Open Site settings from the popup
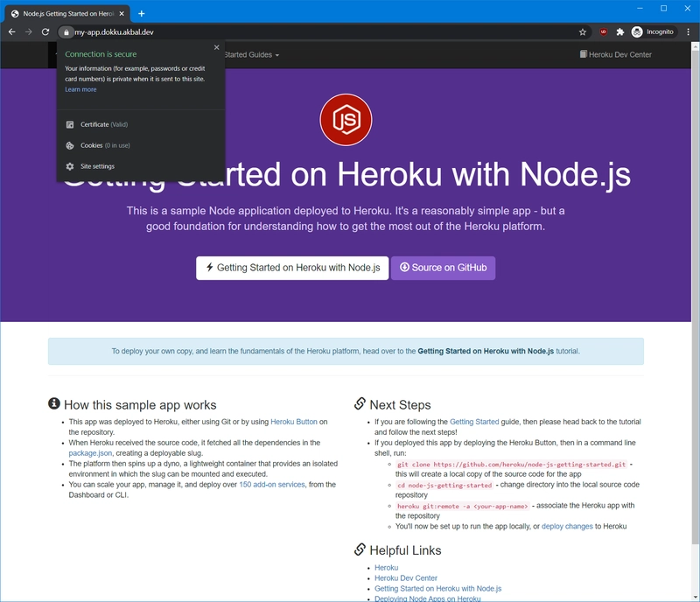This screenshot has height=602, width=700. coord(97,166)
